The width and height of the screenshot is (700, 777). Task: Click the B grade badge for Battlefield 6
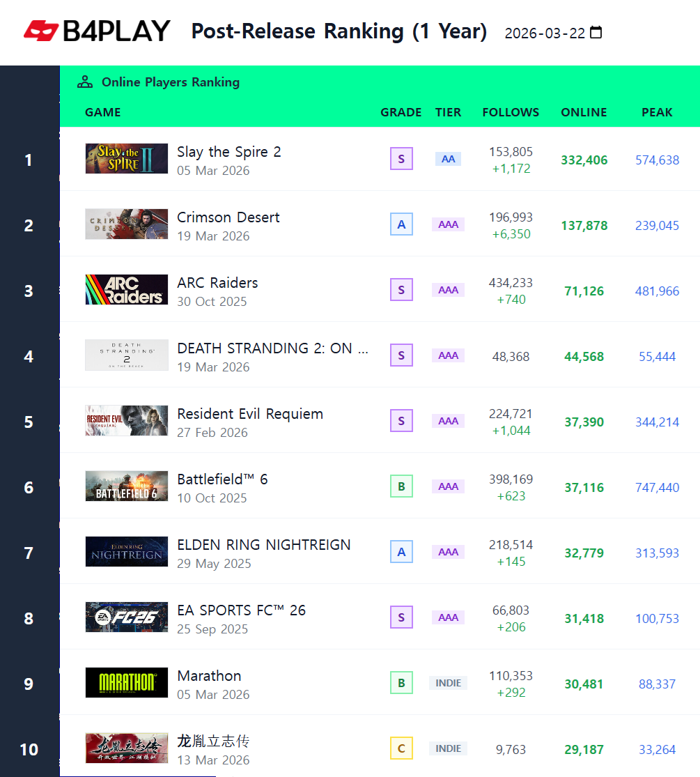click(401, 486)
